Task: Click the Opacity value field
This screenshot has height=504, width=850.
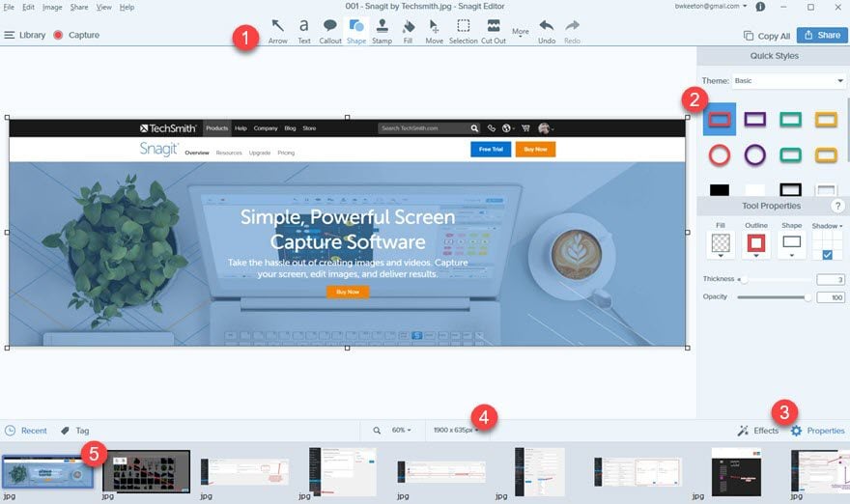Action: tap(831, 297)
